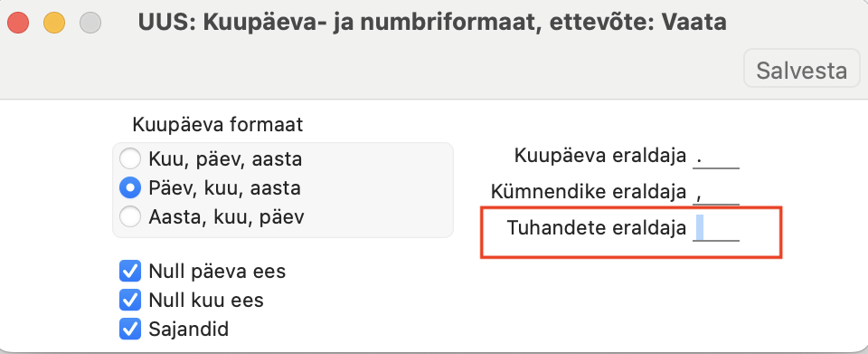Minimize the window using the yellow button
This screenshot has width=868, height=354.
point(54,23)
